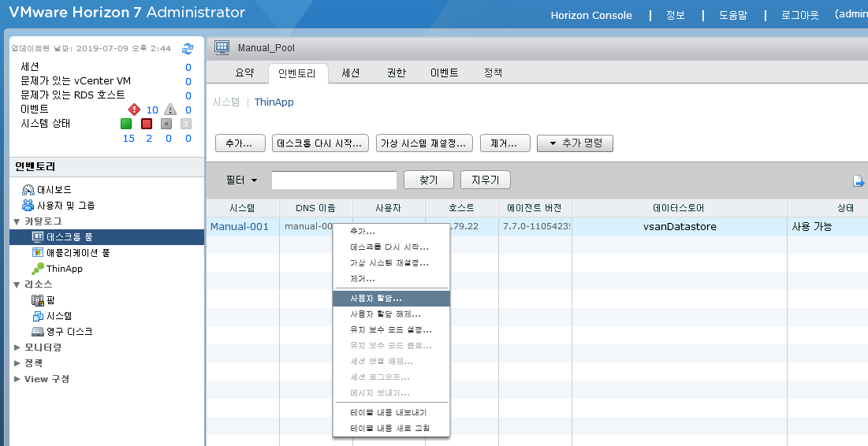Sort by the 에이전트 버전 column header
Screen dimensions: 868x446
(535, 208)
